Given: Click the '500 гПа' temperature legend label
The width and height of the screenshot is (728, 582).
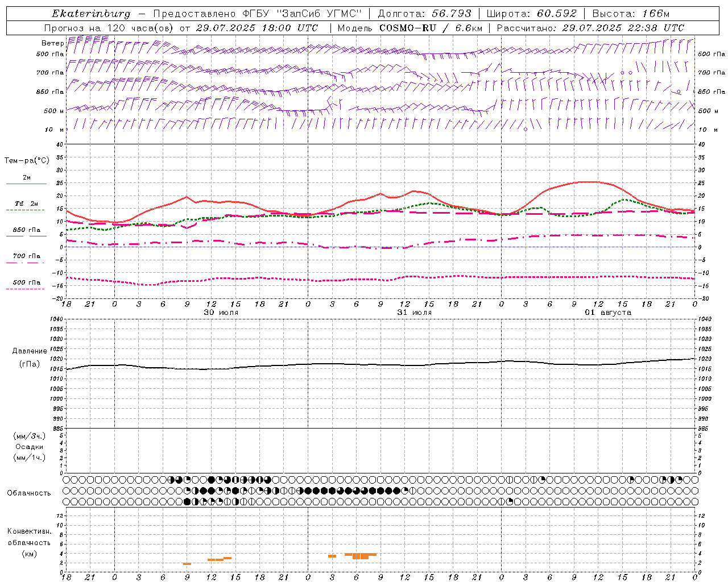Looking at the screenshot, I should (x=27, y=282).
